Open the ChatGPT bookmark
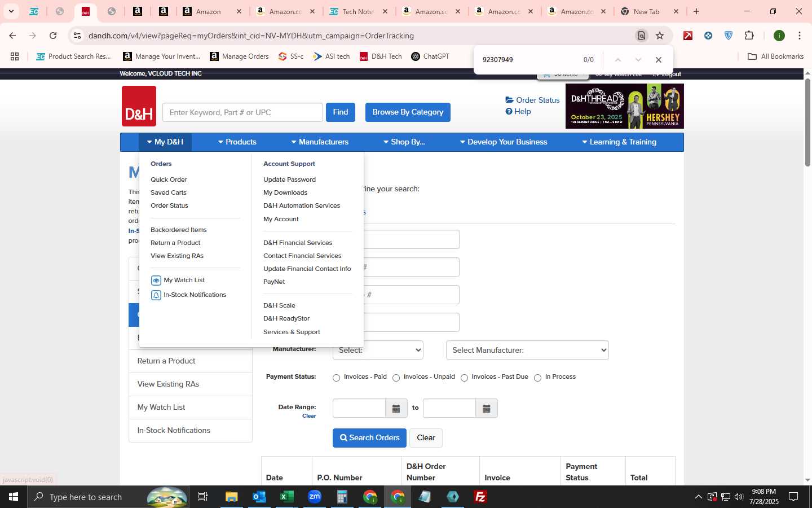This screenshot has width=812, height=508. [x=430, y=56]
